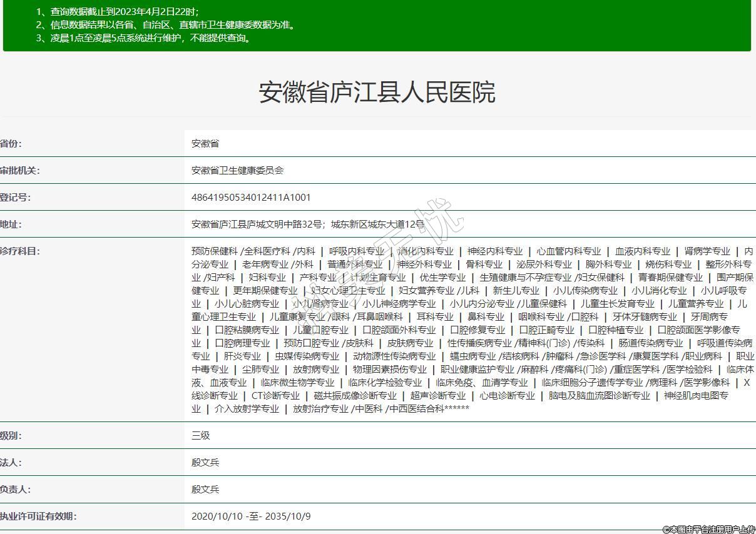Click the 本图由平台注册用户上传 watermark text
The image size is (756, 534).
click(708, 529)
